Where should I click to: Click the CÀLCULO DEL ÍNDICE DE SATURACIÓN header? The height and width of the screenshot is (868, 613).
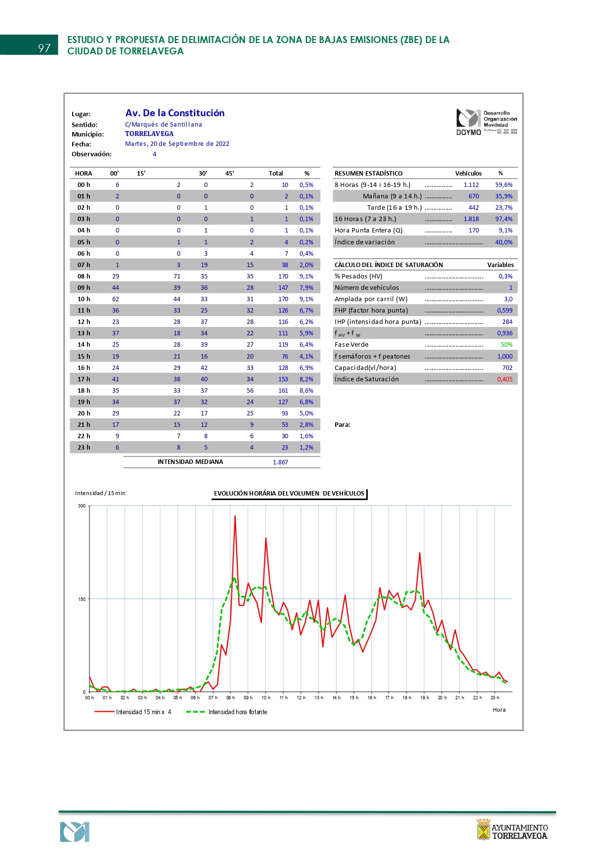coord(389,265)
